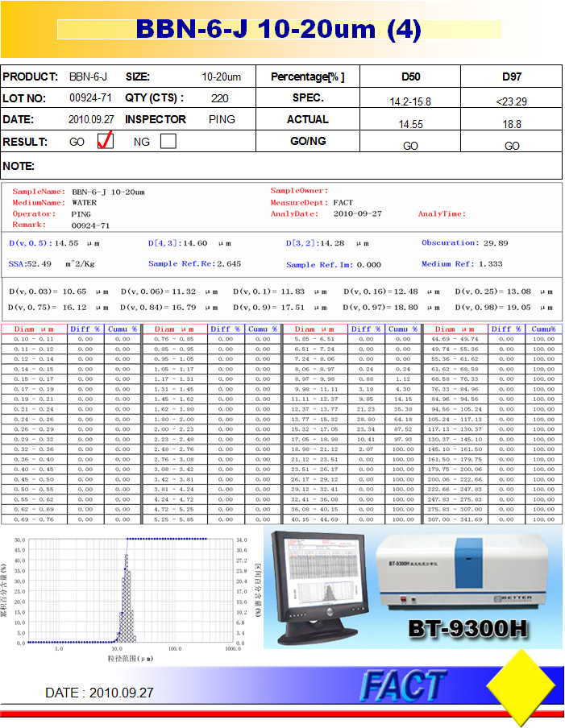
Task: Click 'Sample Ref.Re:2.645'
Action: pyautogui.click(x=195, y=263)
